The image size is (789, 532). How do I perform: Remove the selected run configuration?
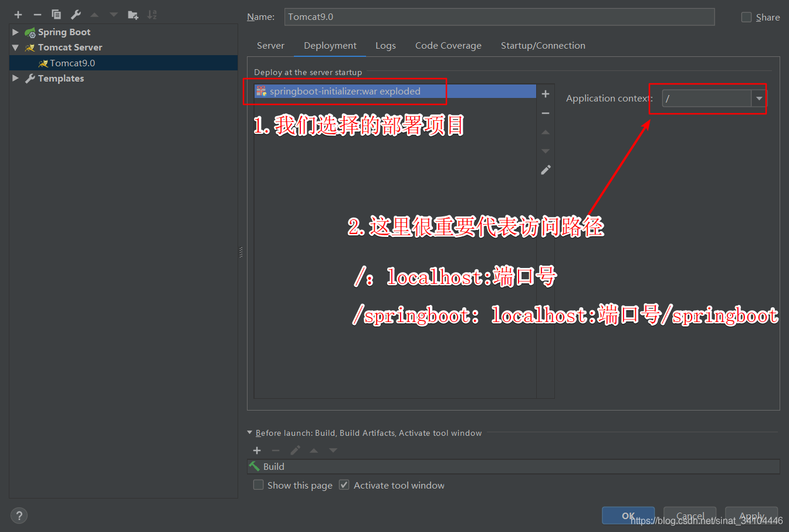coord(36,14)
